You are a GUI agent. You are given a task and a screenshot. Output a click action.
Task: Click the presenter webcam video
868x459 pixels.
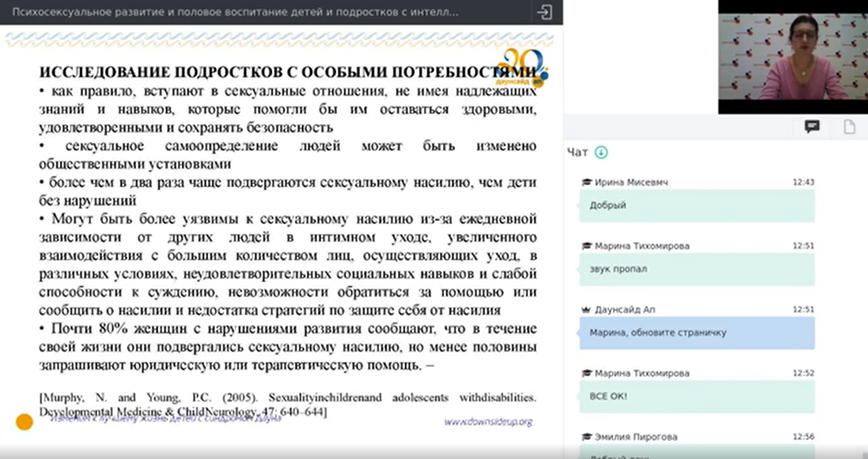[x=793, y=57]
